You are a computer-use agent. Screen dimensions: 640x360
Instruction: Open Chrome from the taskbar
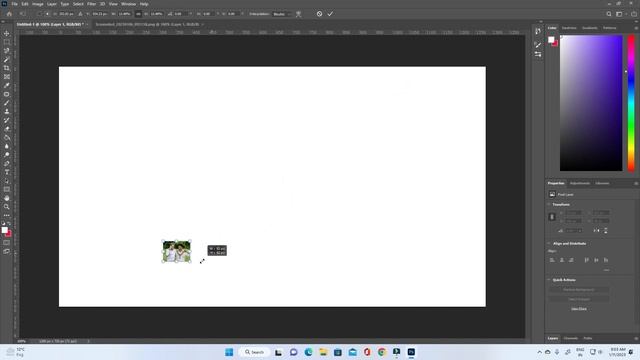tap(382, 352)
